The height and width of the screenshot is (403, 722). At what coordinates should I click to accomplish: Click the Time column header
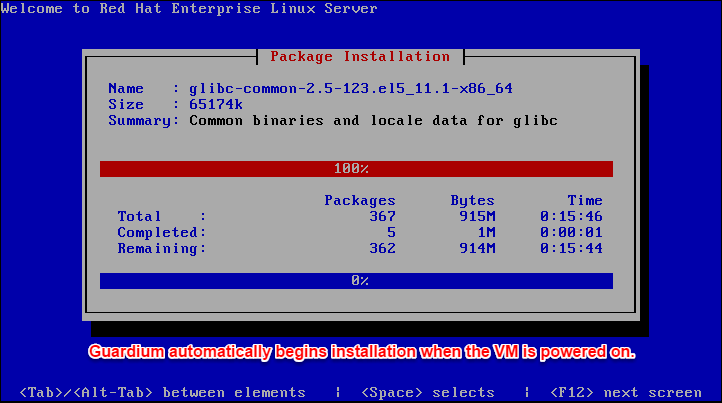tap(585, 200)
